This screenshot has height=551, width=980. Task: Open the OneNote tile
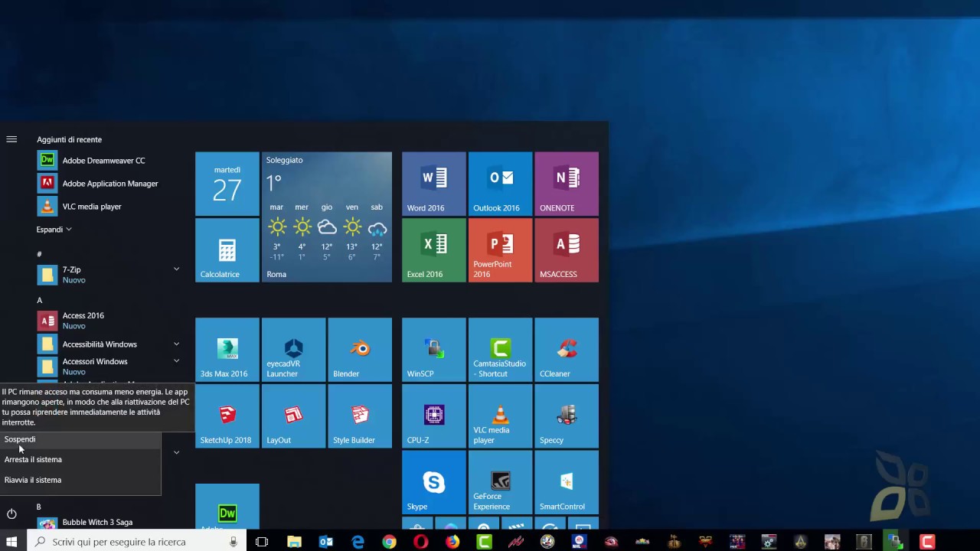point(567,184)
